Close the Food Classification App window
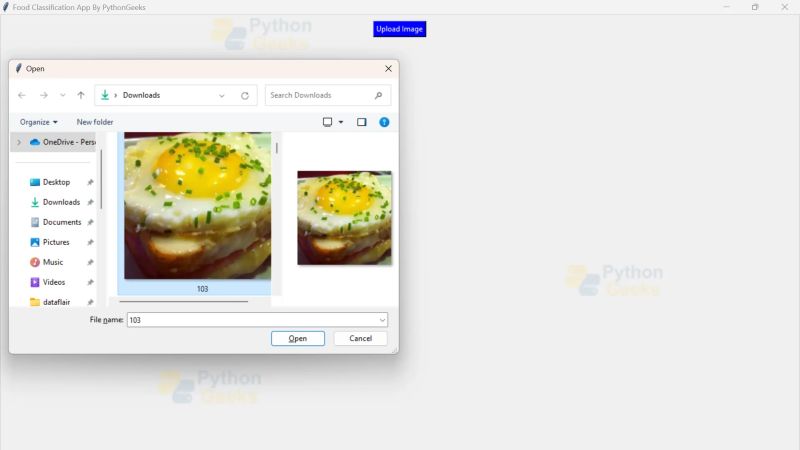Image resolution: width=800 pixels, height=450 pixels. (x=785, y=7)
